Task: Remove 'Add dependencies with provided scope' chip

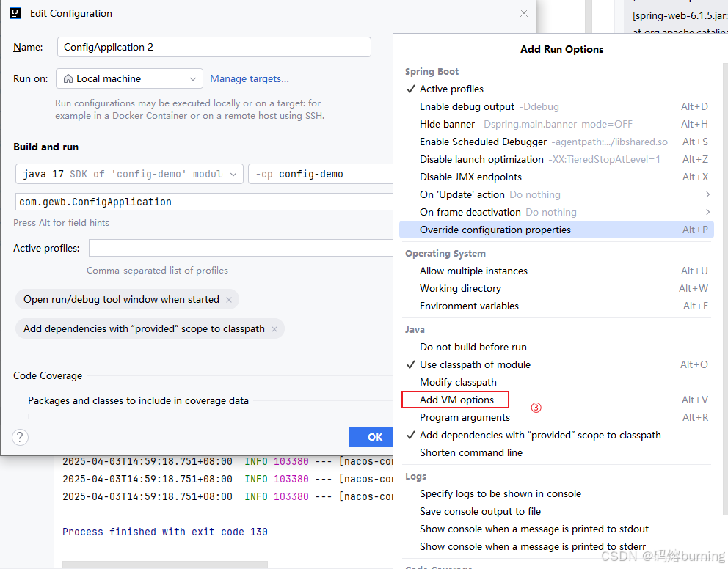Action: 274,329
